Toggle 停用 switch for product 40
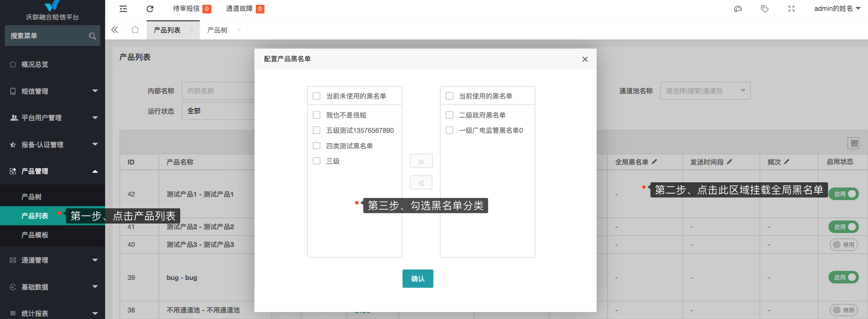Viewport: 868px width, 319px height. (x=844, y=245)
